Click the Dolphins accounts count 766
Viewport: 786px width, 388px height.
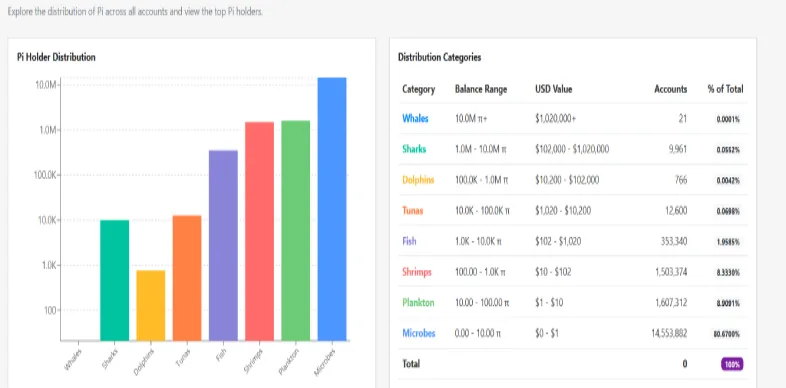click(x=681, y=180)
